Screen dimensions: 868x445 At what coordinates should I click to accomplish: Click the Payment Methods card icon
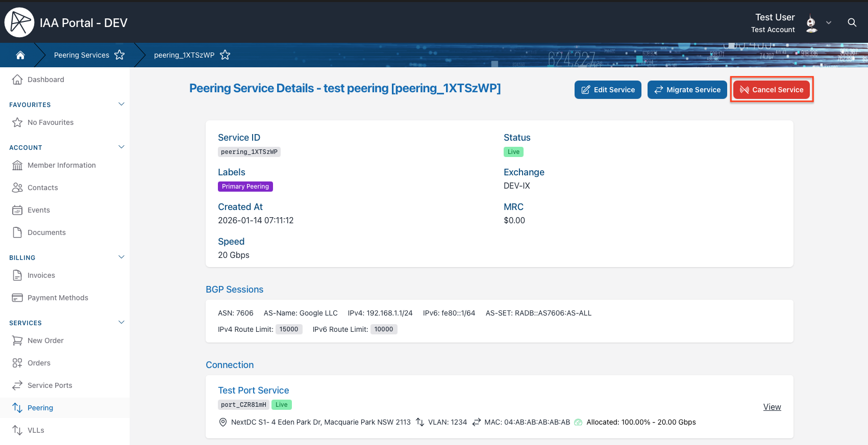pos(17,298)
